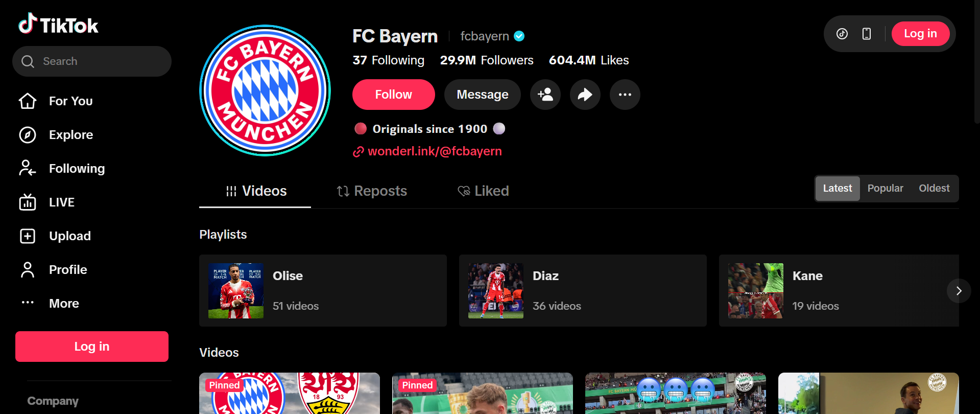Click the 29.9M Followers count

pyautogui.click(x=487, y=60)
